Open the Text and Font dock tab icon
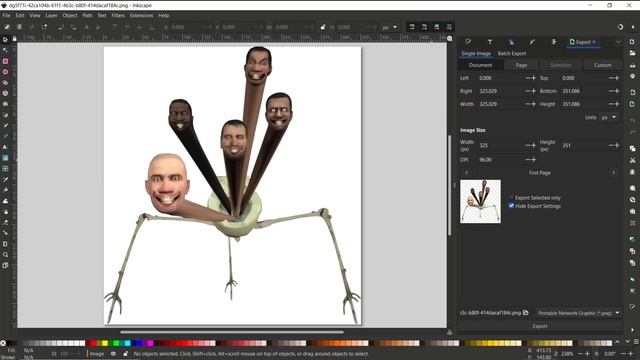 pos(490,42)
